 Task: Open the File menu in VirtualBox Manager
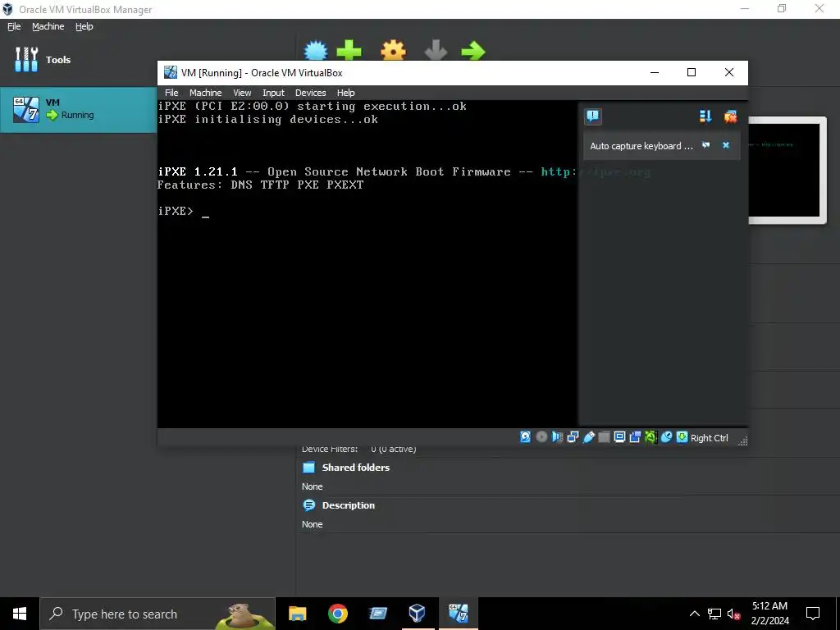(x=14, y=26)
